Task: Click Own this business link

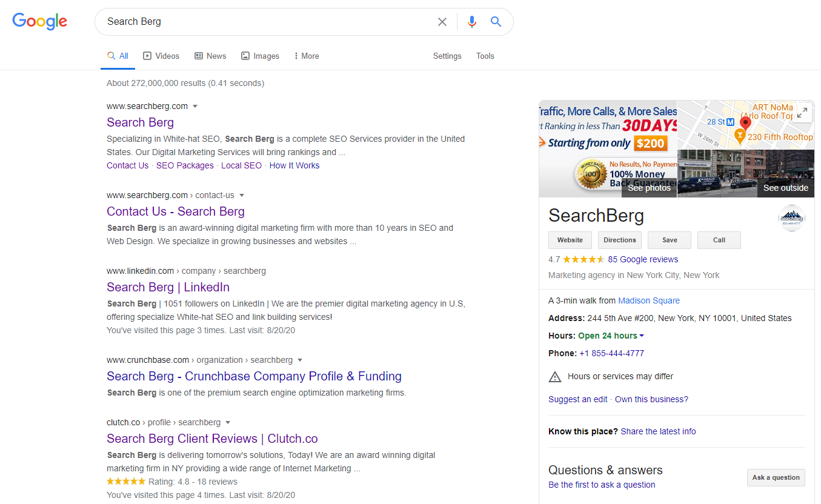Action: tap(651, 399)
